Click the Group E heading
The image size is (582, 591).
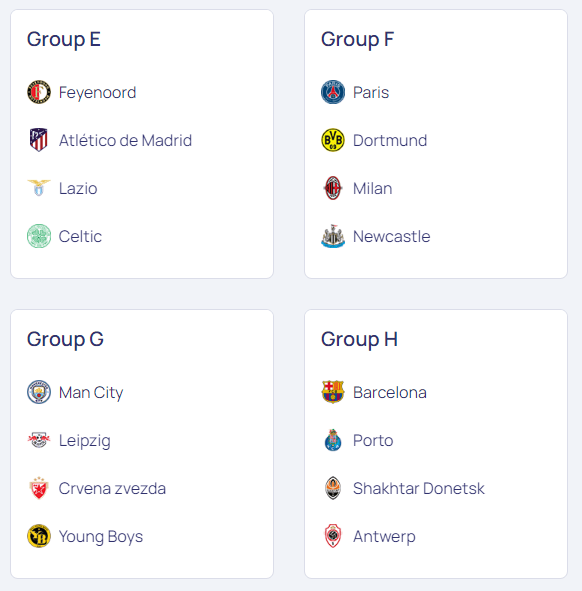click(64, 39)
